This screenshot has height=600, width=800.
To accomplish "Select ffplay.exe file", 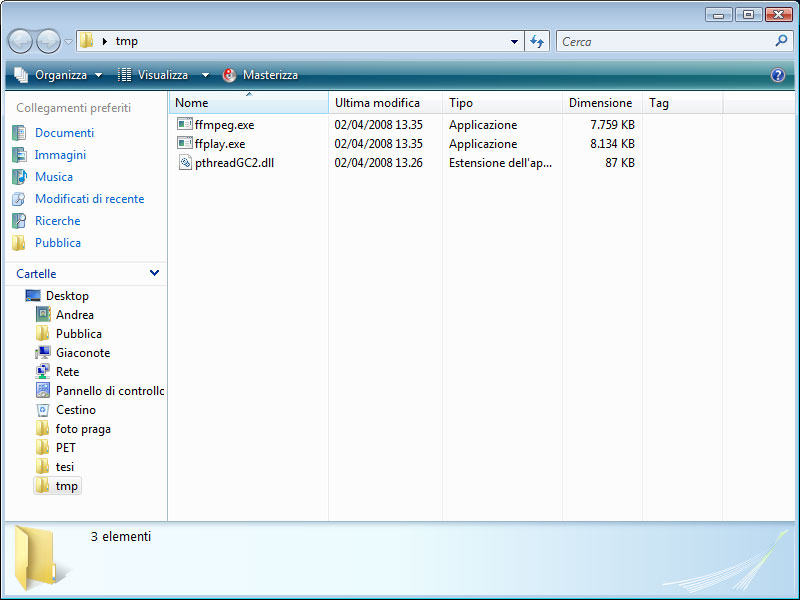I will point(220,144).
